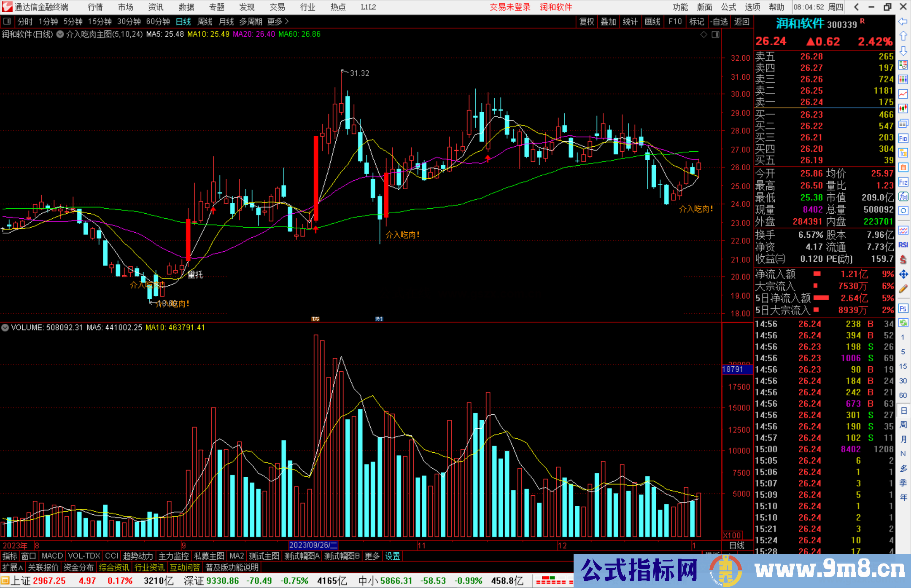Select the VOL-TDX indicator tab
The width and height of the screenshot is (911, 588).
pos(84,556)
